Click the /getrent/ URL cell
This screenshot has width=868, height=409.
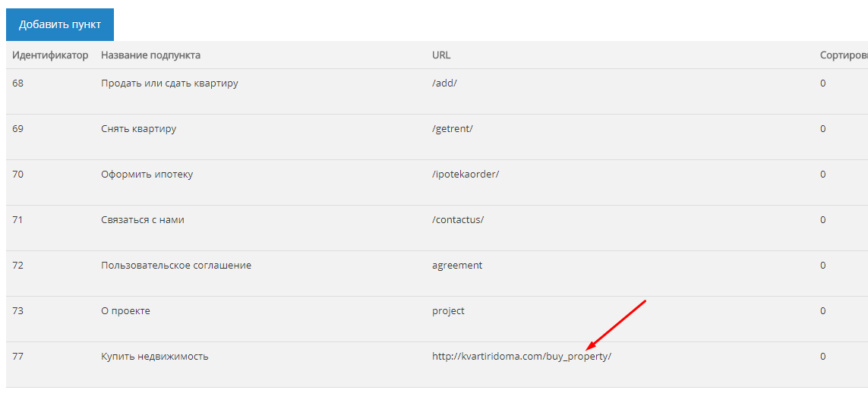(x=453, y=129)
